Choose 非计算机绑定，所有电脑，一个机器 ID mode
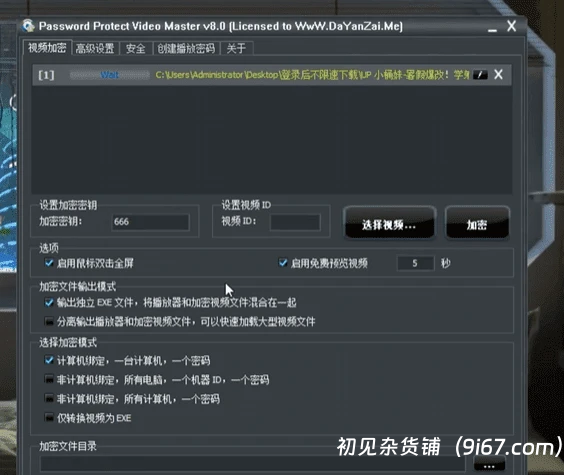The height and width of the screenshot is (475, 564). point(49,379)
